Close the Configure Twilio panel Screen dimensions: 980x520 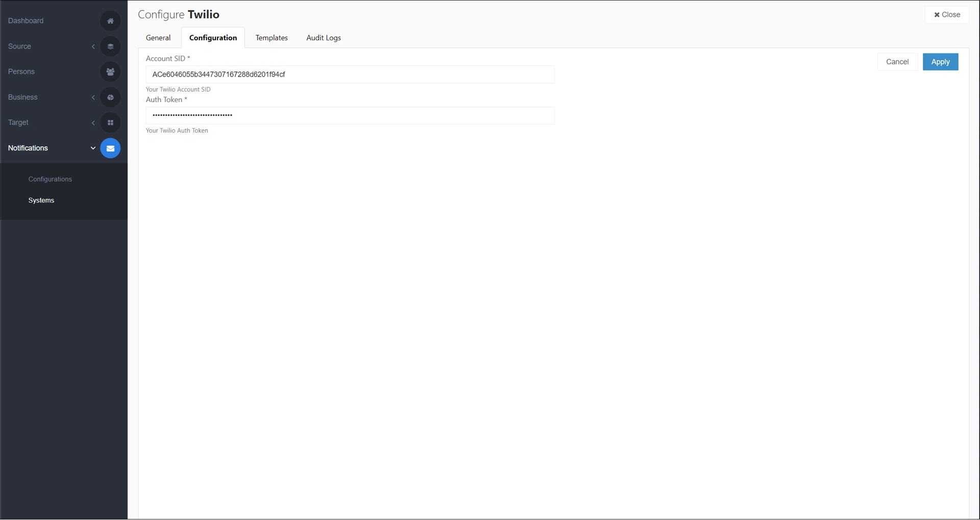[947, 15]
